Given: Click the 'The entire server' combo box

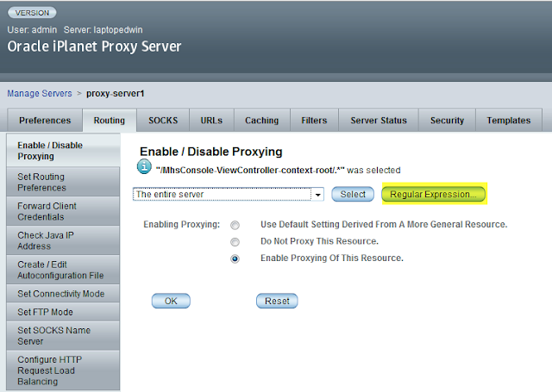Looking at the screenshot, I should coord(228,195).
